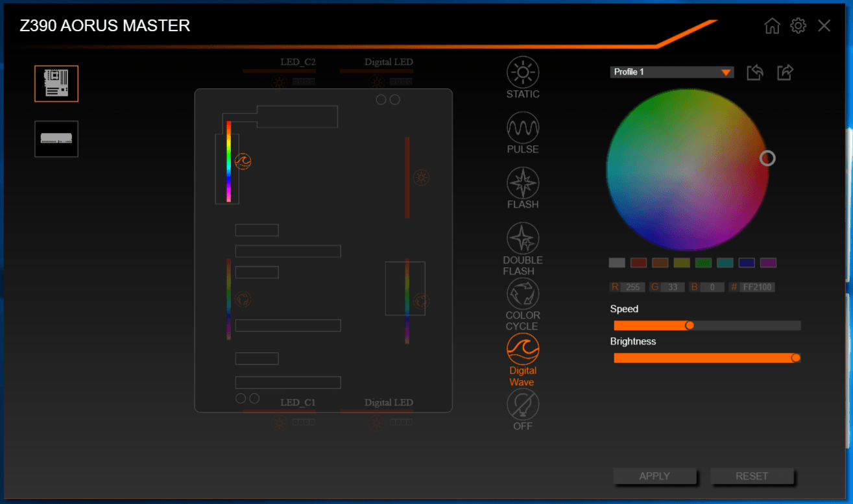The height and width of the screenshot is (504, 853).
Task: Pick the green preset color swatch
Action: pos(704,263)
